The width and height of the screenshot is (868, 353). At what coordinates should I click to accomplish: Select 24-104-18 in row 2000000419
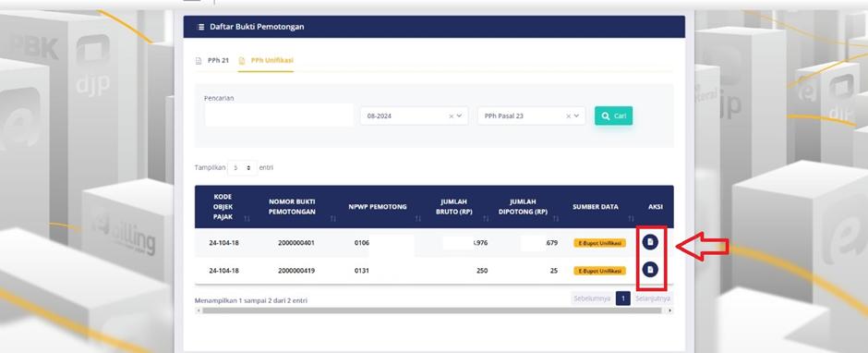pyautogui.click(x=224, y=271)
